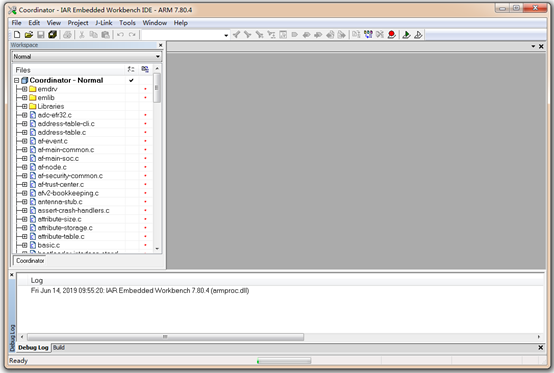Close the Workspace panel

click(160, 45)
